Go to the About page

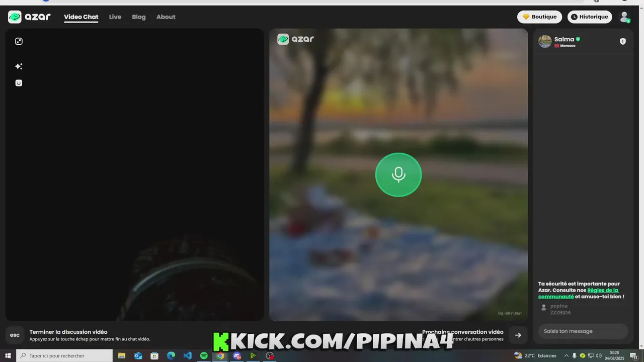tap(166, 17)
